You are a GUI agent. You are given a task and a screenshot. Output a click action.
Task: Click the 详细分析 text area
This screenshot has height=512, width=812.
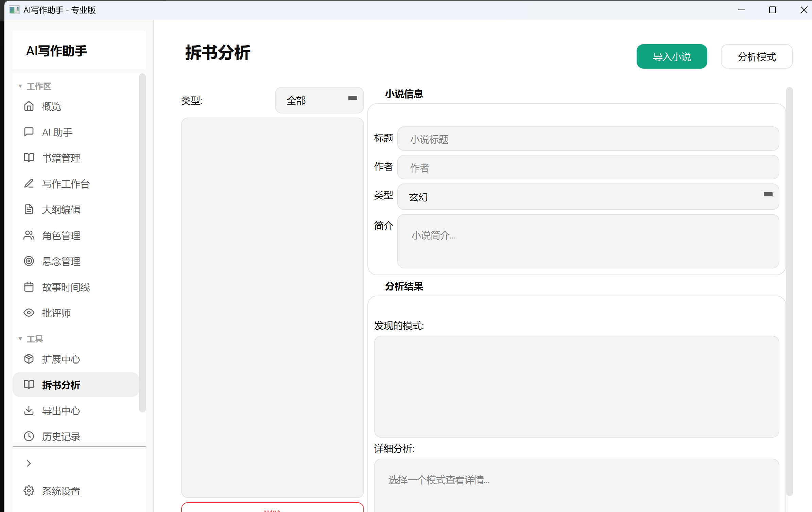point(576,485)
